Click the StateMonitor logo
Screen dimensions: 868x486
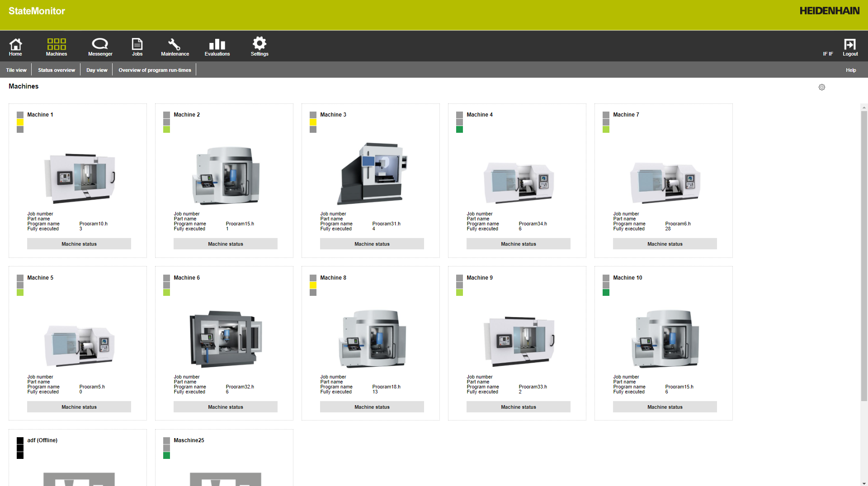point(37,11)
